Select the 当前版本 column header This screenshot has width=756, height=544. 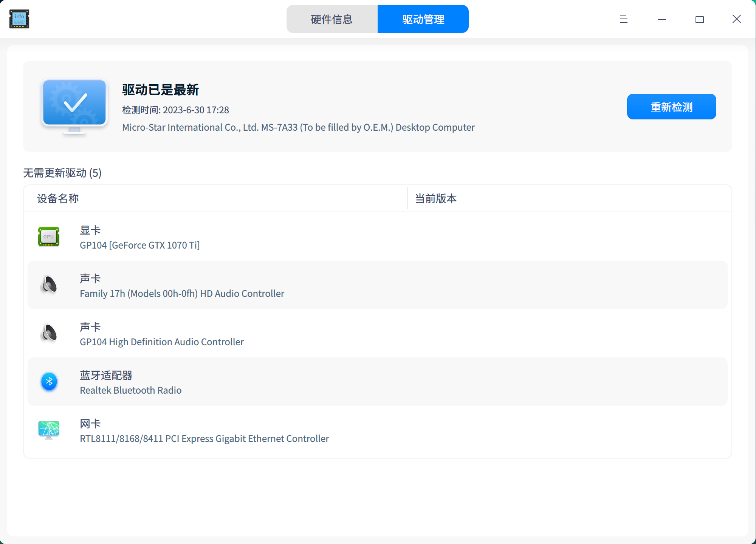point(570,198)
